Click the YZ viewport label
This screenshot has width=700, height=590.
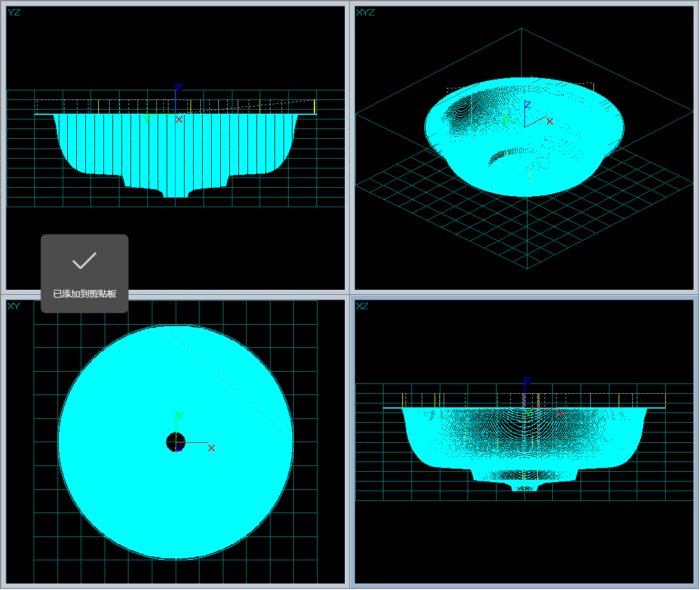pos(14,12)
